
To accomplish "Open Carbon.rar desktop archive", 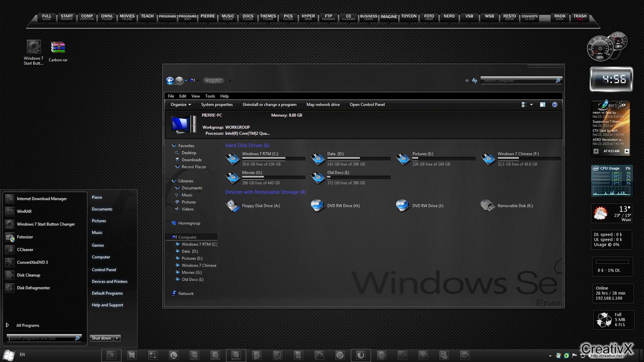I will tap(58, 51).
